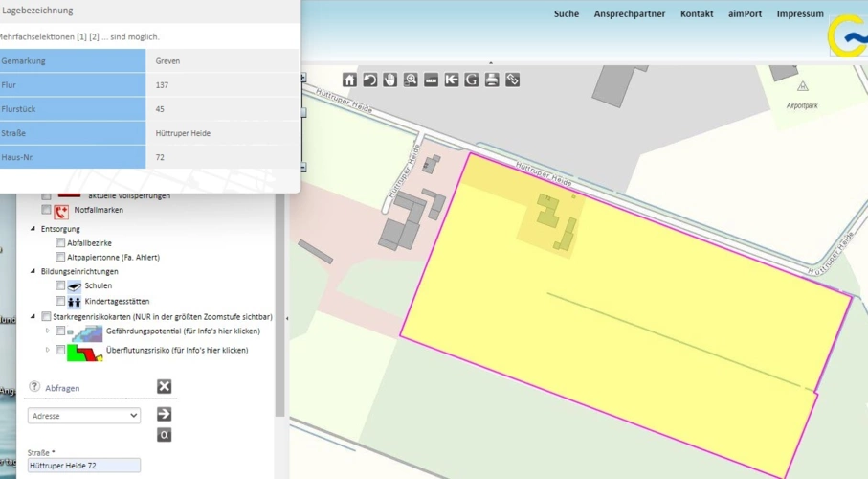
Task: Close the Abfragen panel with X button
Action: coord(164,386)
